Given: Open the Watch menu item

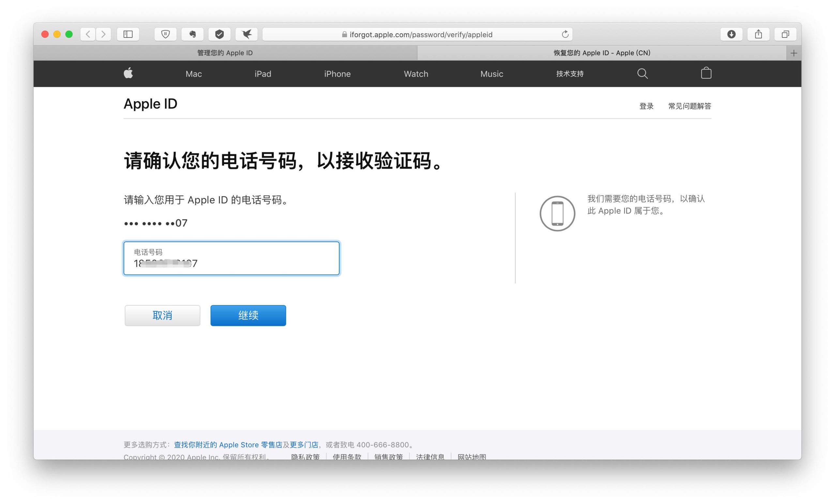Looking at the screenshot, I should pos(416,74).
